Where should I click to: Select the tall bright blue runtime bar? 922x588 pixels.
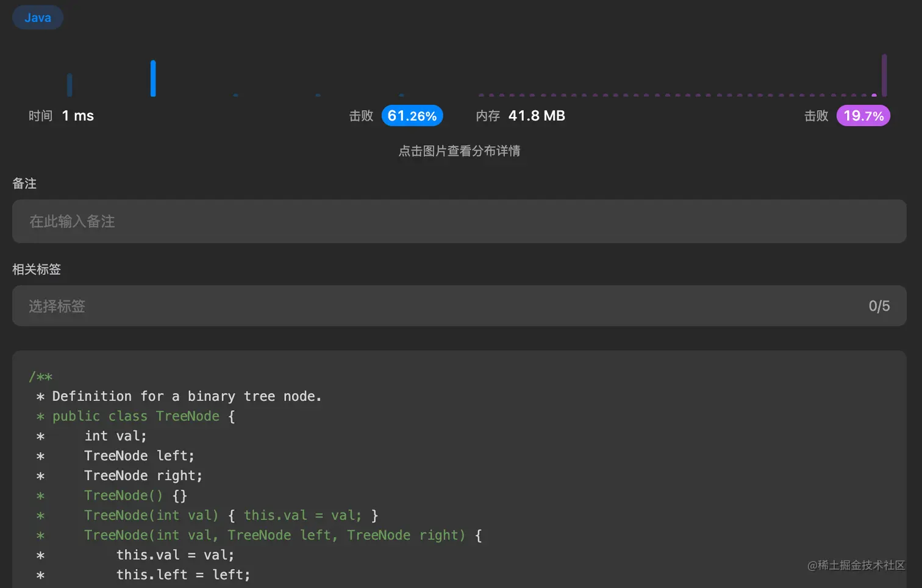tap(153, 78)
